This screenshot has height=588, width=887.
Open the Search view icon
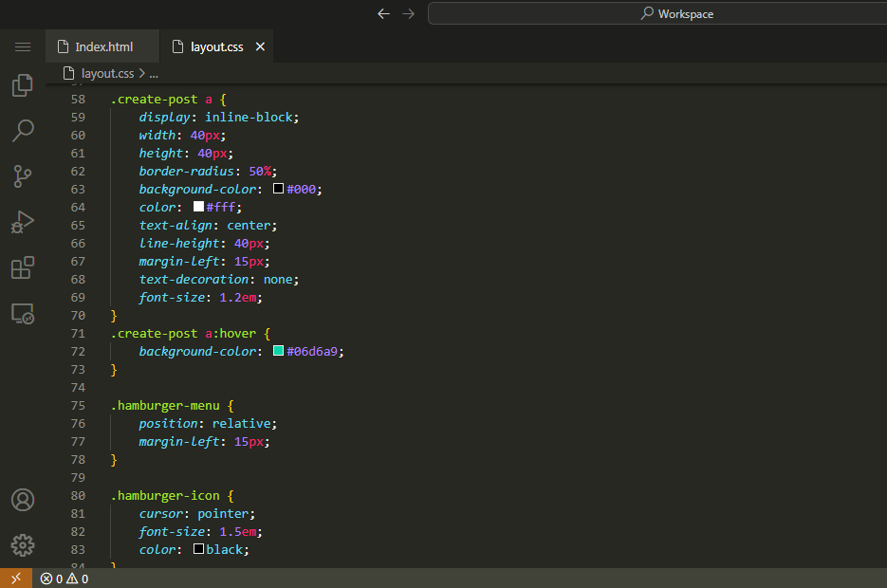pos(23,130)
